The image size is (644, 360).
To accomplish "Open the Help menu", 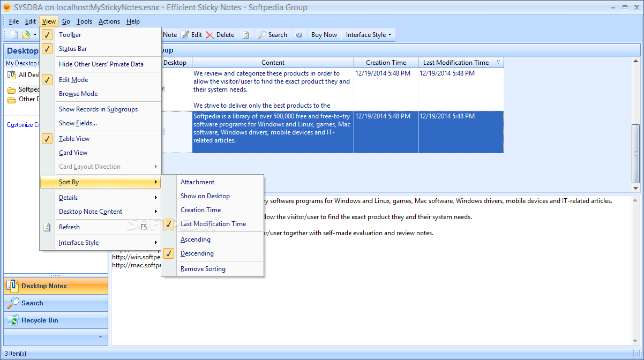I will point(133,21).
